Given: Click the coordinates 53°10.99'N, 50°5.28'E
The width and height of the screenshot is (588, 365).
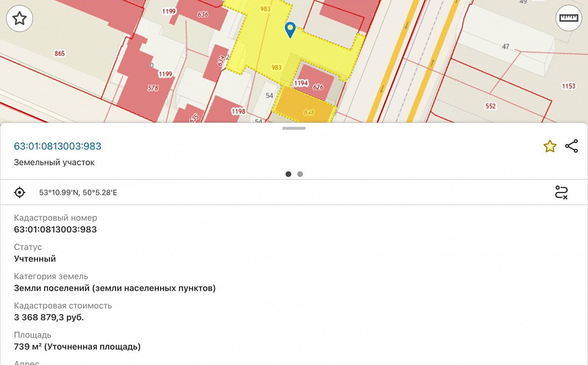Looking at the screenshot, I should click(x=78, y=193).
